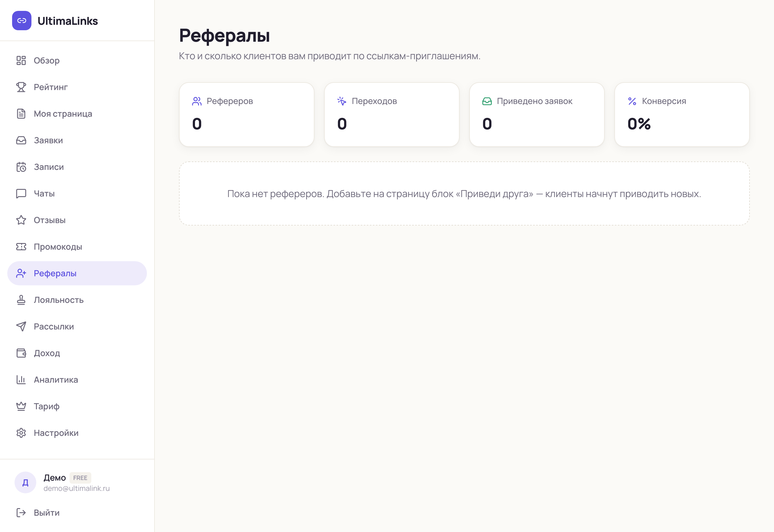
Task: Click the Переходов cursor-click icon
Action: (x=342, y=101)
